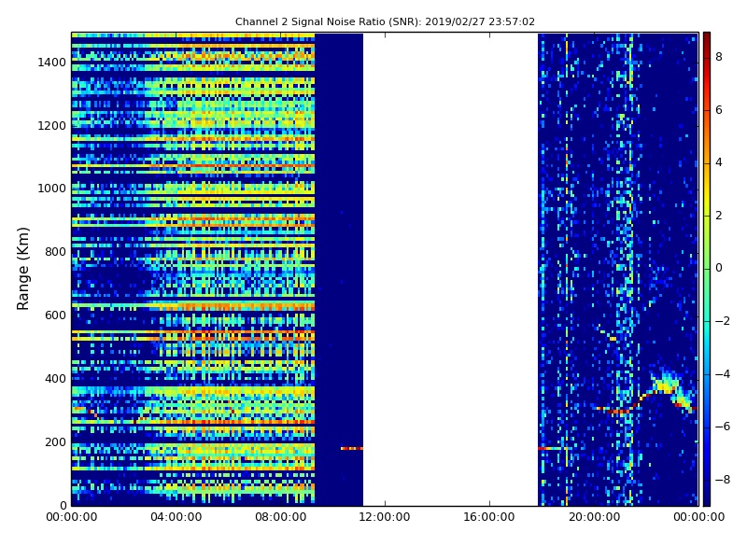Click the 16:00:00 time axis label
747x560 pixels.
tap(489, 517)
